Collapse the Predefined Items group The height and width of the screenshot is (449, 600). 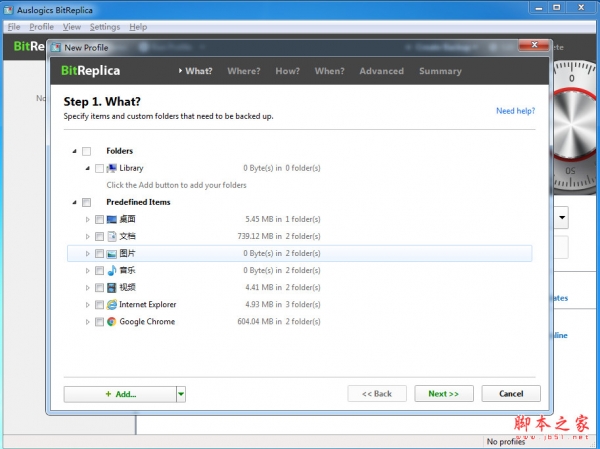tap(75, 202)
